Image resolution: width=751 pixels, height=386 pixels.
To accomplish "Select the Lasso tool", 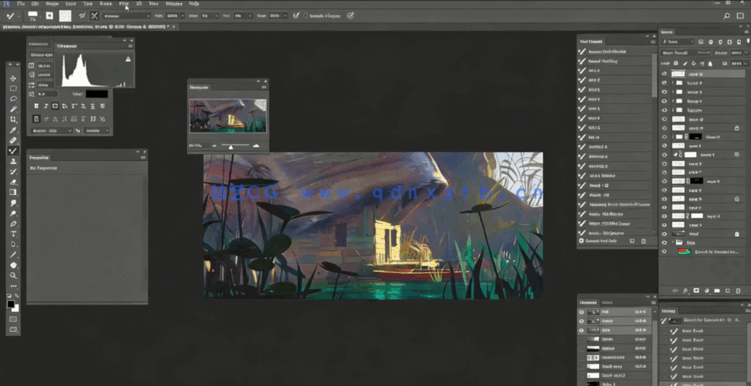I will pyautogui.click(x=13, y=99).
